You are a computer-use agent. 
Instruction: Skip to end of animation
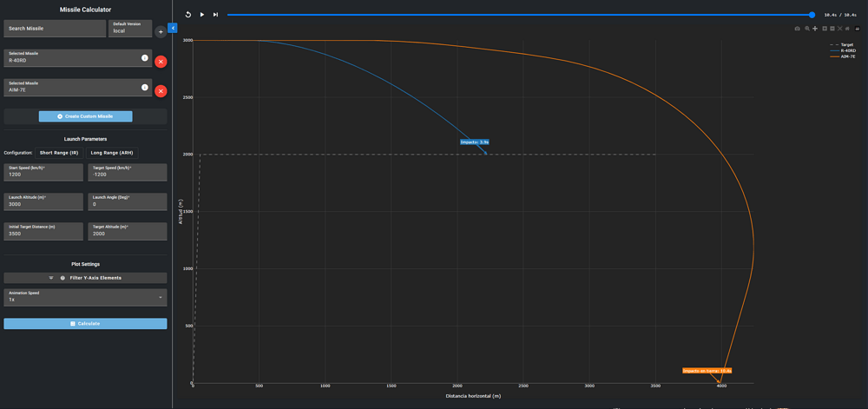[216, 15]
